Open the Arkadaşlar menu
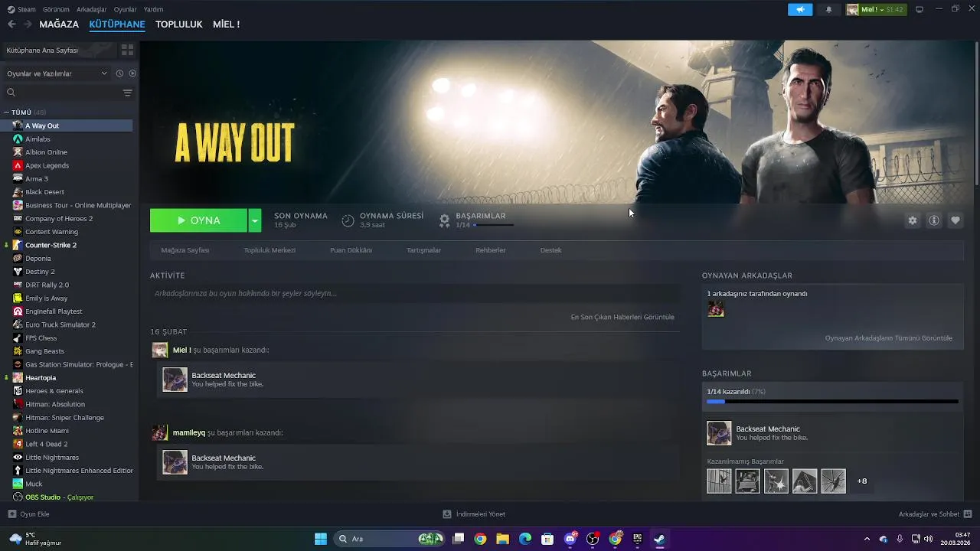Viewport: 980px width, 551px height. pyautogui.click(x=92, y=9)
